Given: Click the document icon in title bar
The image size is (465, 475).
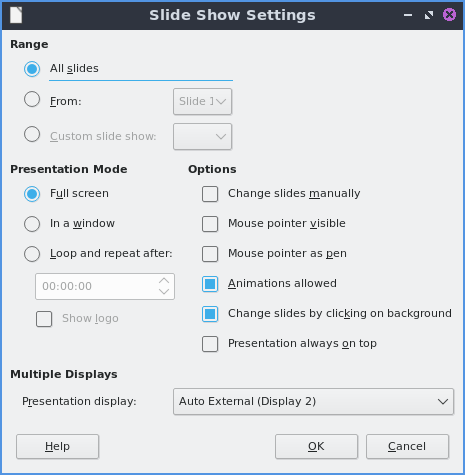Looking at the screenshot, I should [16, 15].
